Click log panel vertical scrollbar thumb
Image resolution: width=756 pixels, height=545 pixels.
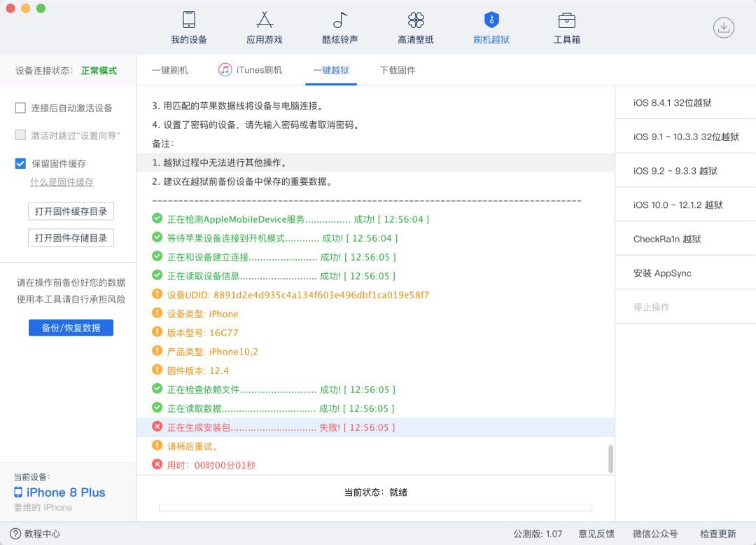point(610,459)
